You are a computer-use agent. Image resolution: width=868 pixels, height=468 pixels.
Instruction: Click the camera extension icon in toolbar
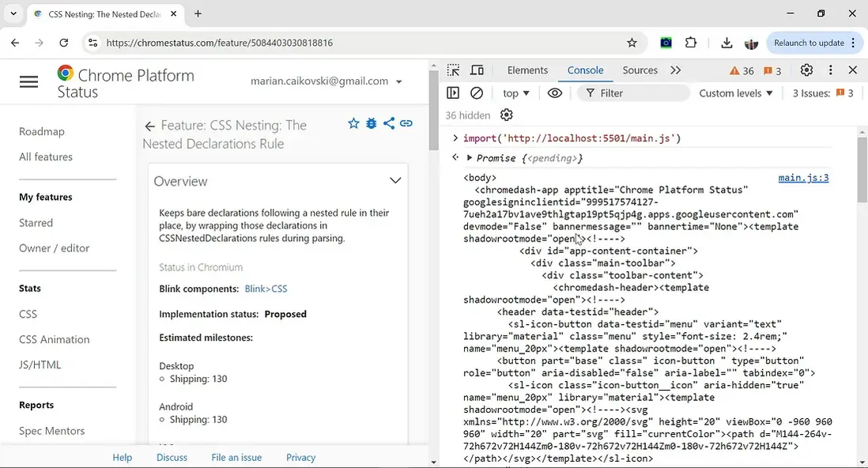[x=666, y=43]
